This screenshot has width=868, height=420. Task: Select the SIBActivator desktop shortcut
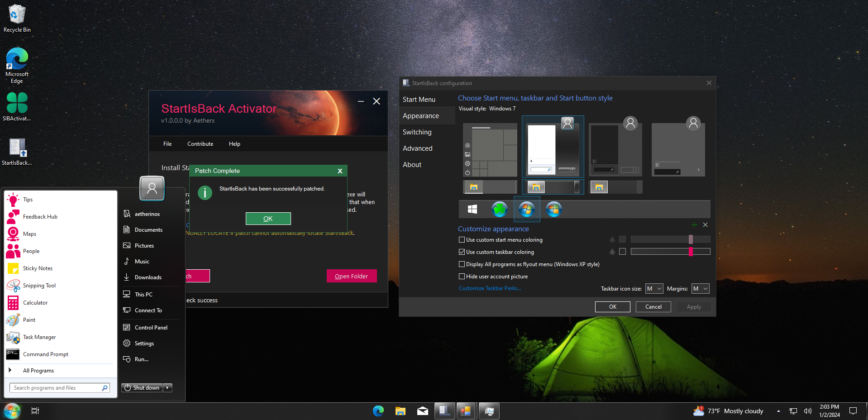click(17, 107)
